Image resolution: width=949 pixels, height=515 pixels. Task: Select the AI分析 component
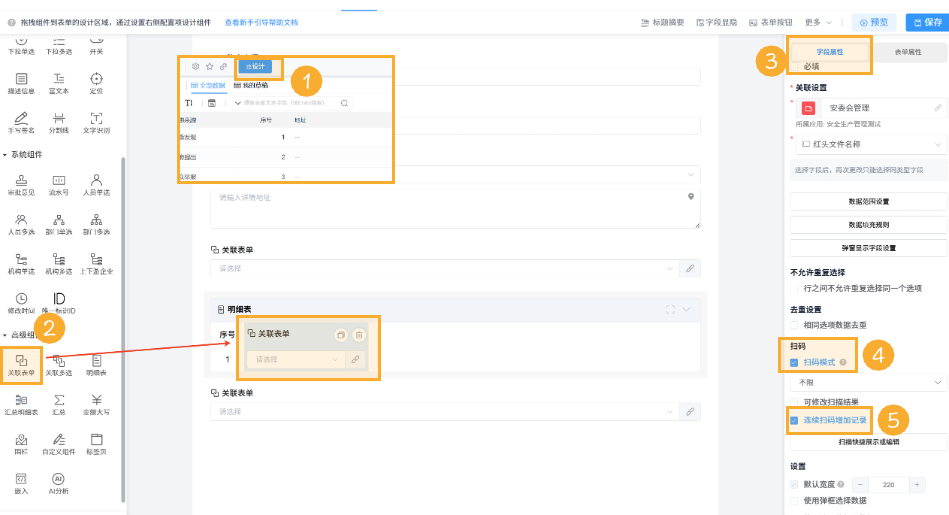pos(58,482)
